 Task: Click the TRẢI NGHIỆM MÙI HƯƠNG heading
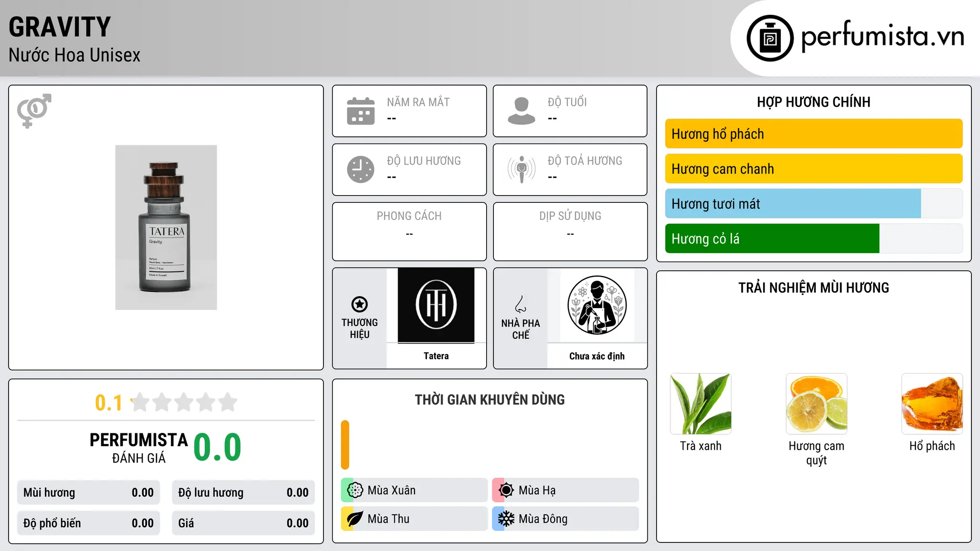coord(813,288)
